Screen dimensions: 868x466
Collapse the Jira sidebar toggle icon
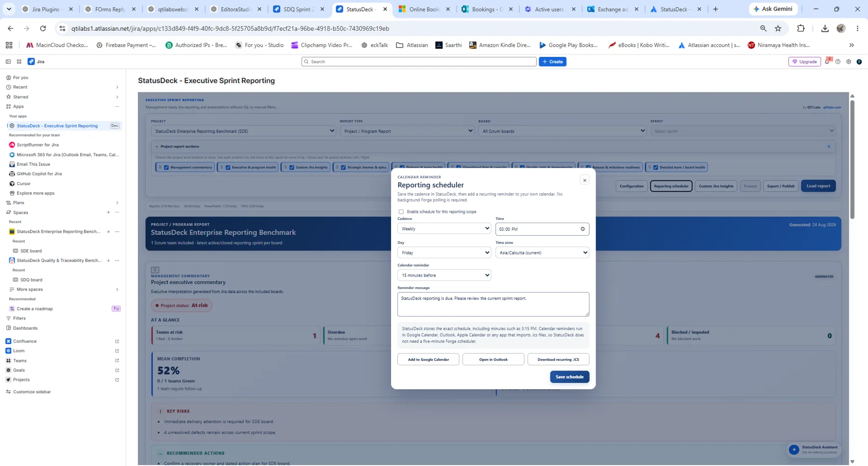8,62
